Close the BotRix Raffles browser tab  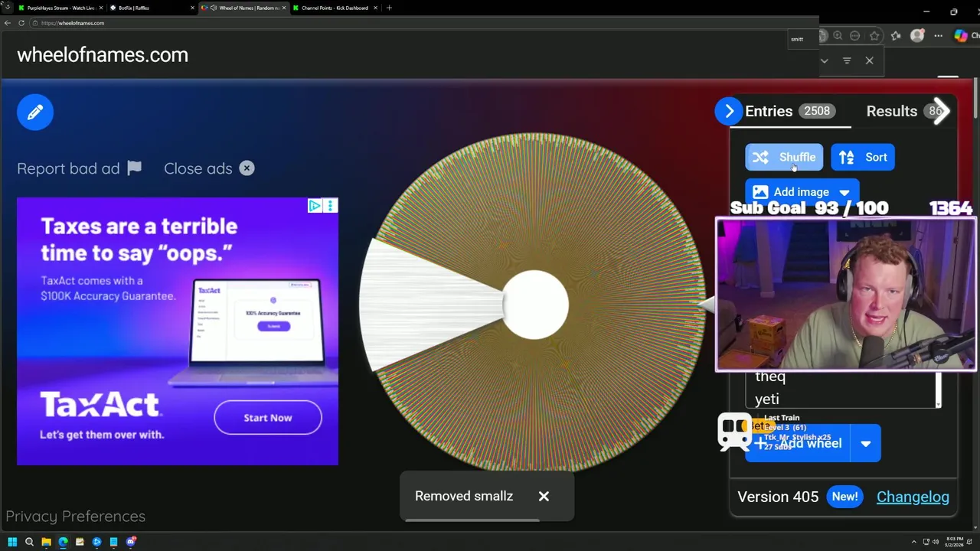(192, 8)
